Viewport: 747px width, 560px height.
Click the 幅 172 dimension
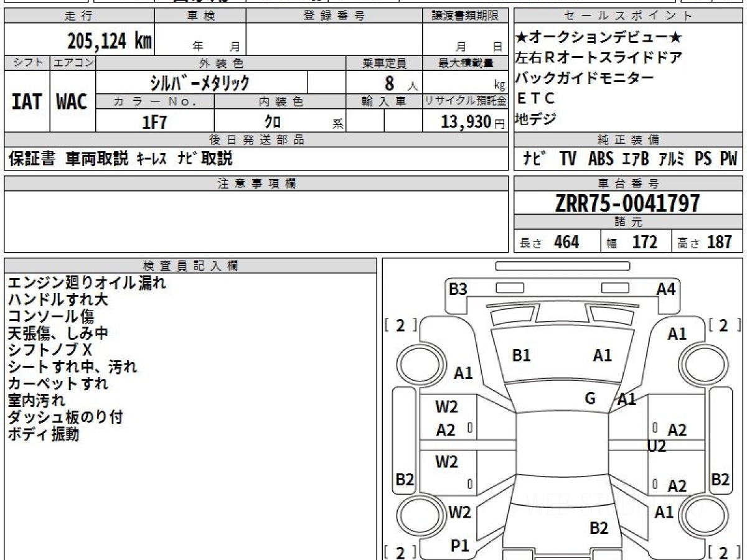[x=632, y=243]
